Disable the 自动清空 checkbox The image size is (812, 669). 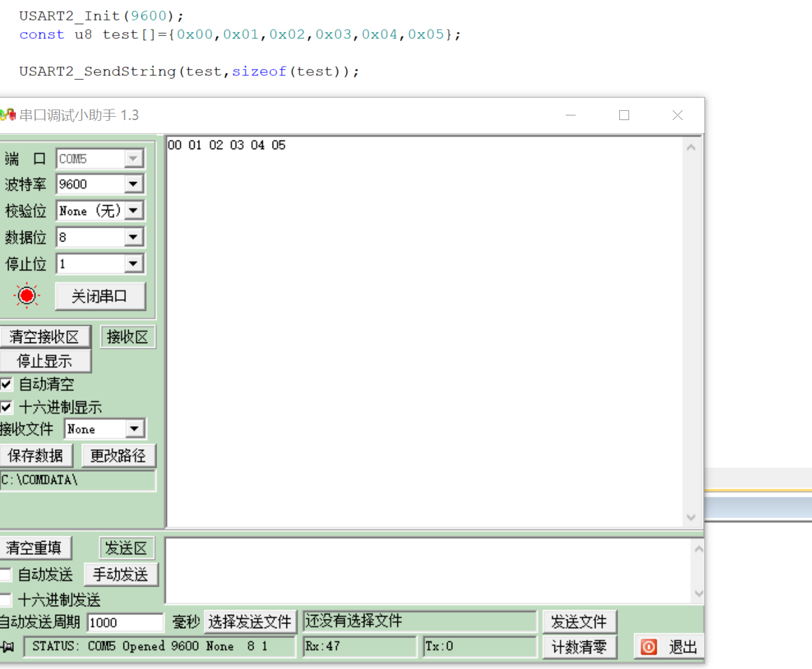[x=6, y=384]
